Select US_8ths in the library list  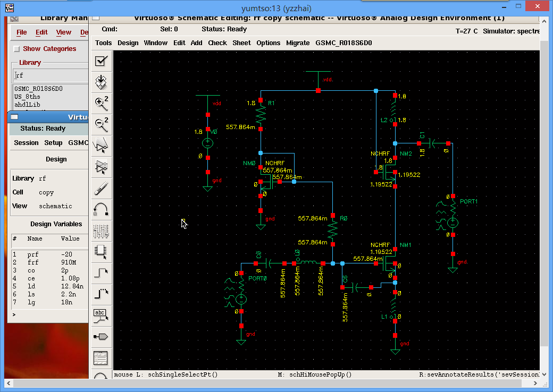[27, 97]
